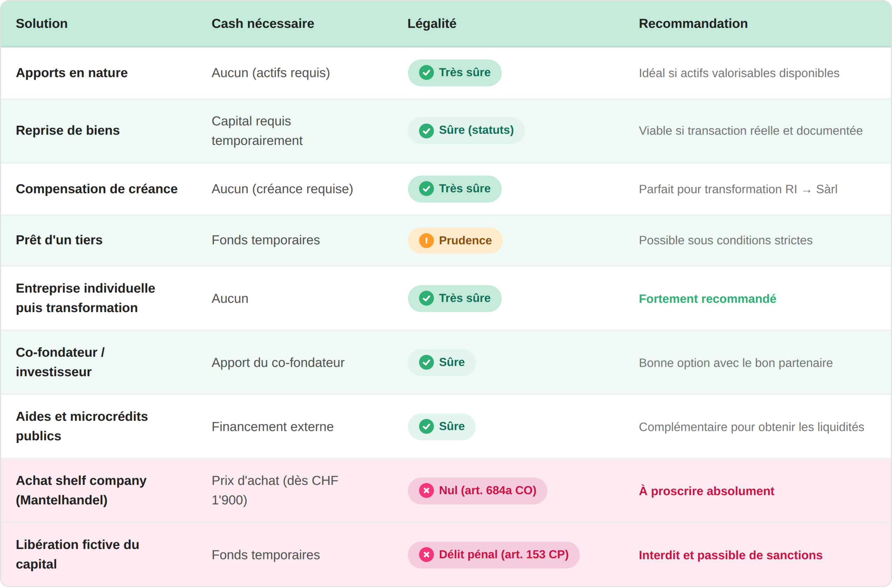Click the Achat shelf company (Mantelhandel) title
Viewport: 892px width, 588px height.
coord(81,490)
